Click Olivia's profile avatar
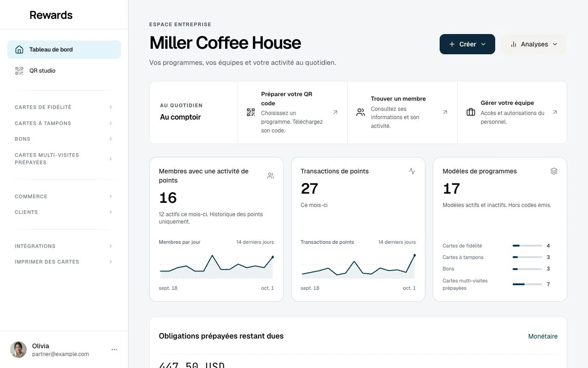 click(x=18, y=350)
